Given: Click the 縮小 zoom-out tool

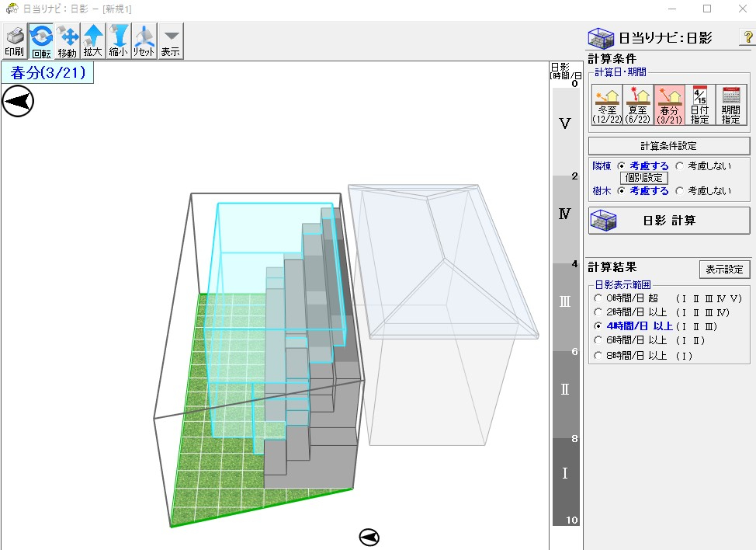Looking at the screenshot, I should tap(119, 41).
